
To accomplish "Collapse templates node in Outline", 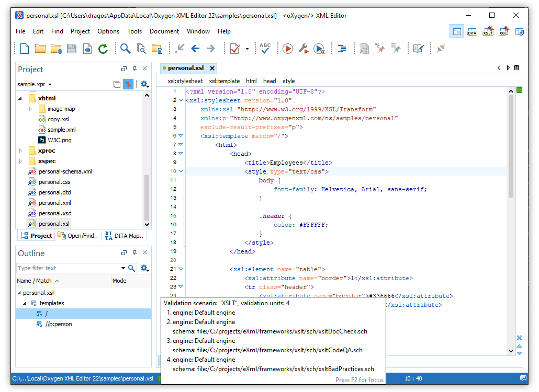I will point(25,303).
